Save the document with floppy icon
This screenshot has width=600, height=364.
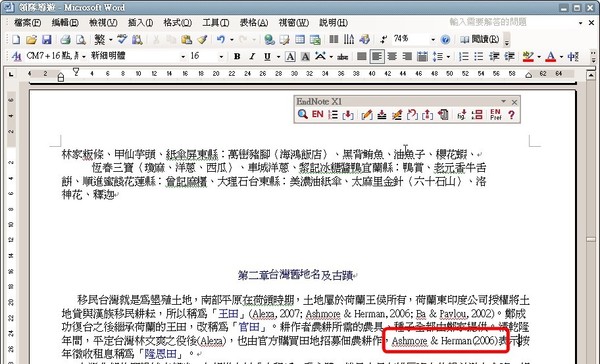46,39
